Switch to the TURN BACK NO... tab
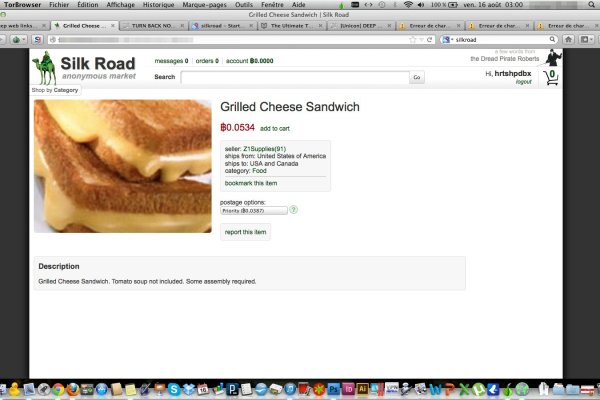 pyautogui.click(x=152, y=26)
